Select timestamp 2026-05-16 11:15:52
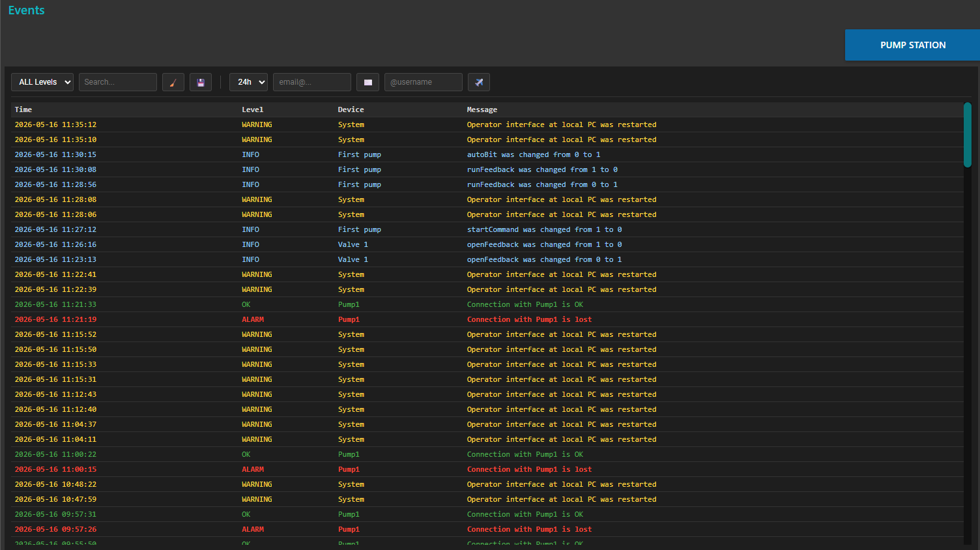Image resolution: width=980 pixels, height=550 pixels. pyautogui.click(x=55, y=334)
